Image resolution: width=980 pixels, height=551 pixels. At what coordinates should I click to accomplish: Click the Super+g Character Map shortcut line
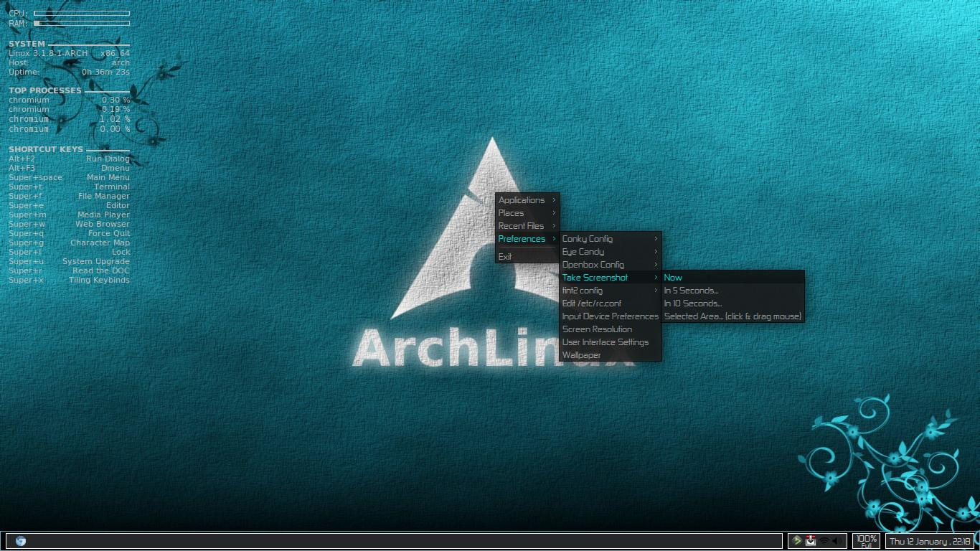pyautogui.click(x=69, y=242)
